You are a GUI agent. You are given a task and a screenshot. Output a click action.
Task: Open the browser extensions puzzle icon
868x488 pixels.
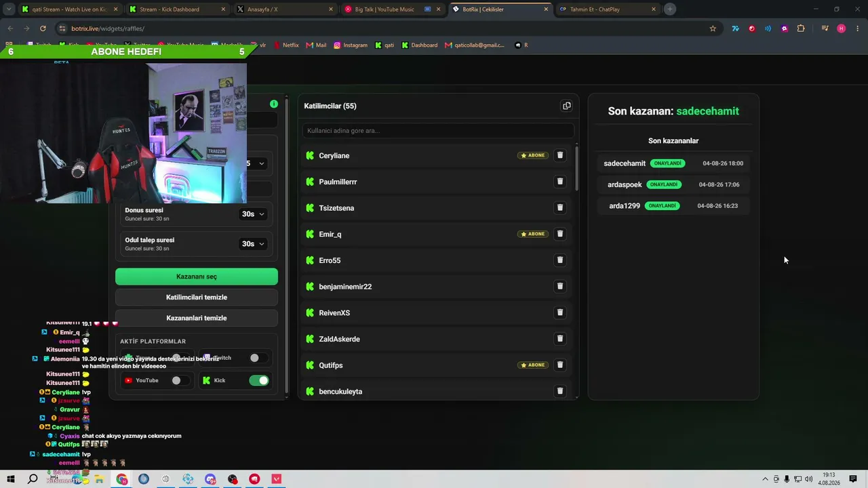pos(801,28)
